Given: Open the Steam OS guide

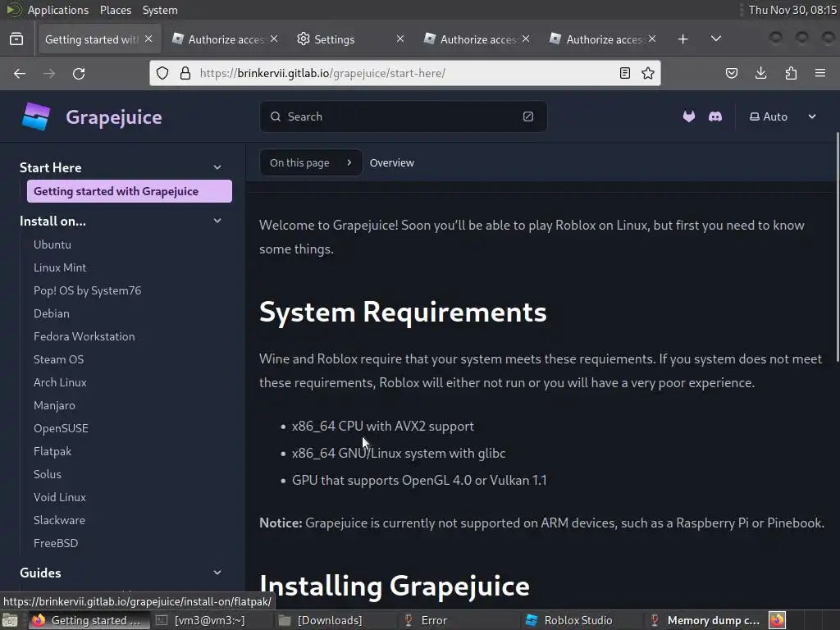Looking at the screenshot, I should pyautogui.click(x=58, y=359).
